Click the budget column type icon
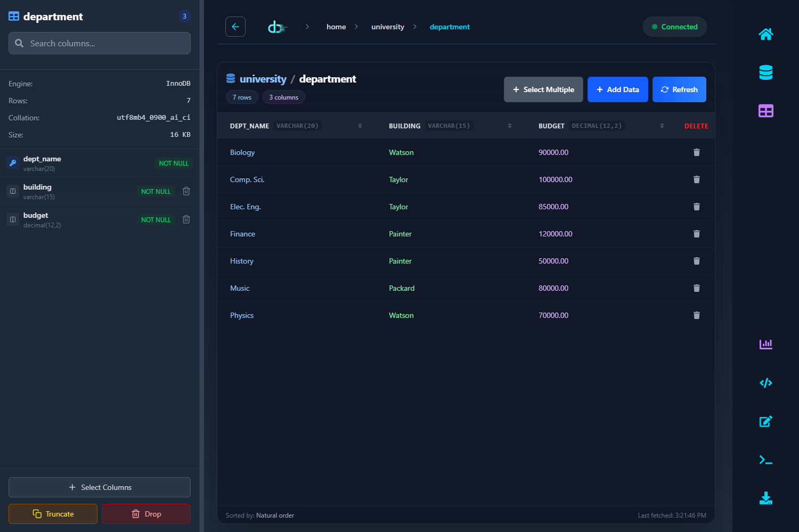The width and height of the screenshot is (799, 532). coord(13,219)
